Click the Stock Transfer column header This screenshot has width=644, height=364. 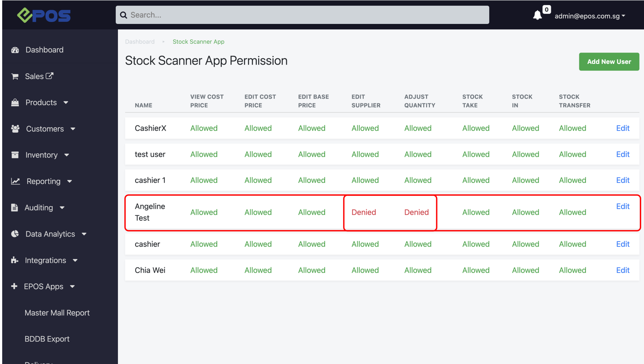[575, 101]
